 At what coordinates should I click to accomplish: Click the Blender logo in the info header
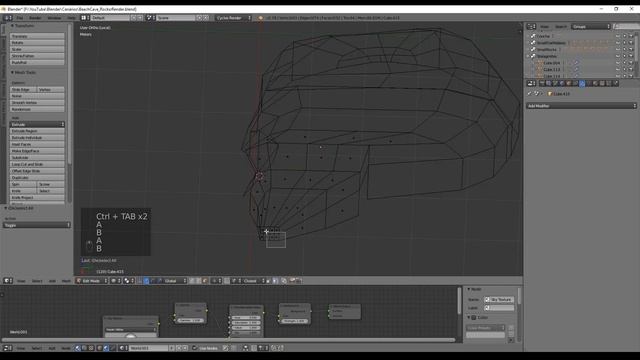261,18
